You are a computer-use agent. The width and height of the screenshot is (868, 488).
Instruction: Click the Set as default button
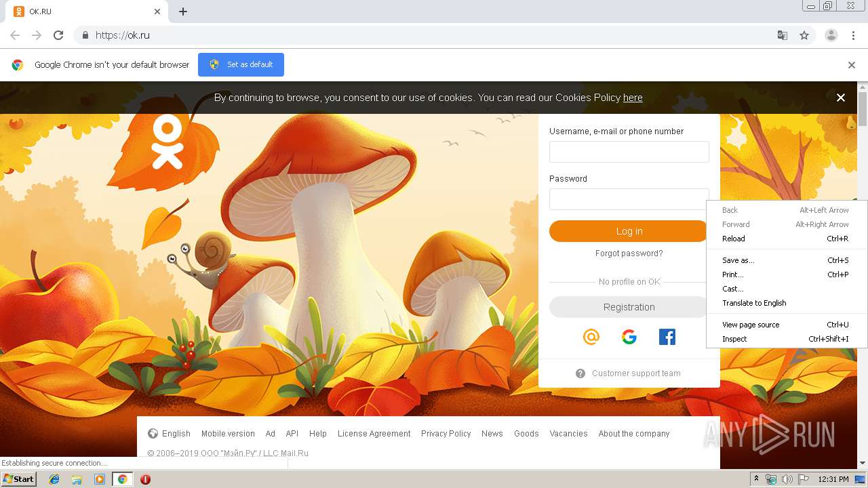[x=241, y=64]
